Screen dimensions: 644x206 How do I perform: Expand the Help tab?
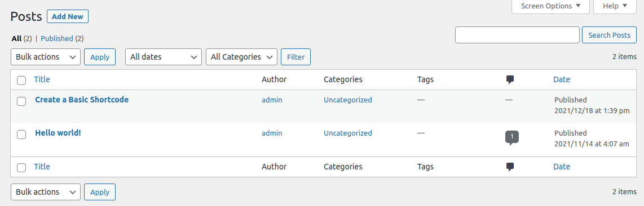pyautogui.click(x=615, y=6)
